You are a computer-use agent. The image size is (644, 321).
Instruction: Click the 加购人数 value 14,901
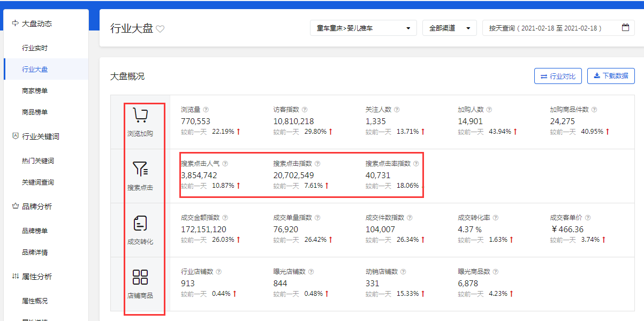pyautogui.click(x=470, y=121)
